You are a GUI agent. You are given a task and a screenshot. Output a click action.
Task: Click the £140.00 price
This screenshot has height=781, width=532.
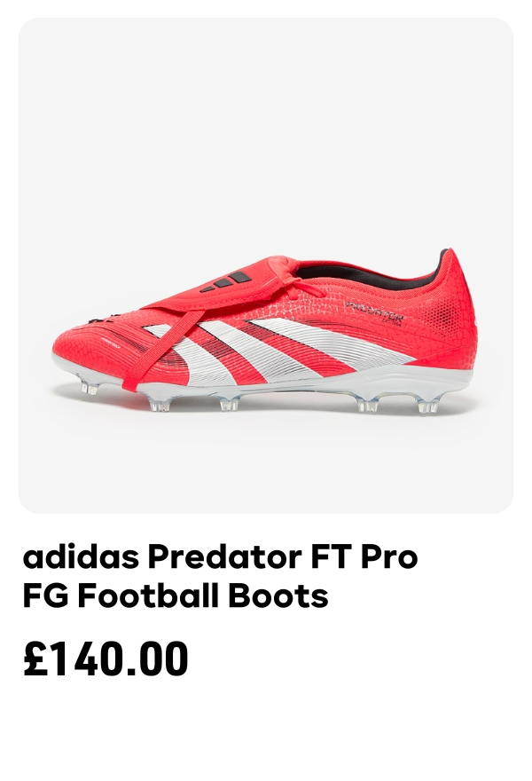pyautogui.click(x=106, y=659)
